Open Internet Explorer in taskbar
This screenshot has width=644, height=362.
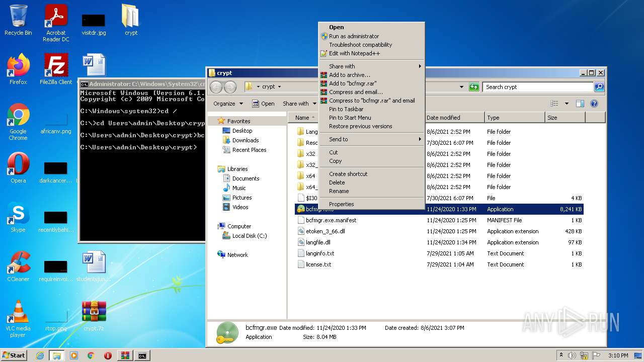(40, 355)
